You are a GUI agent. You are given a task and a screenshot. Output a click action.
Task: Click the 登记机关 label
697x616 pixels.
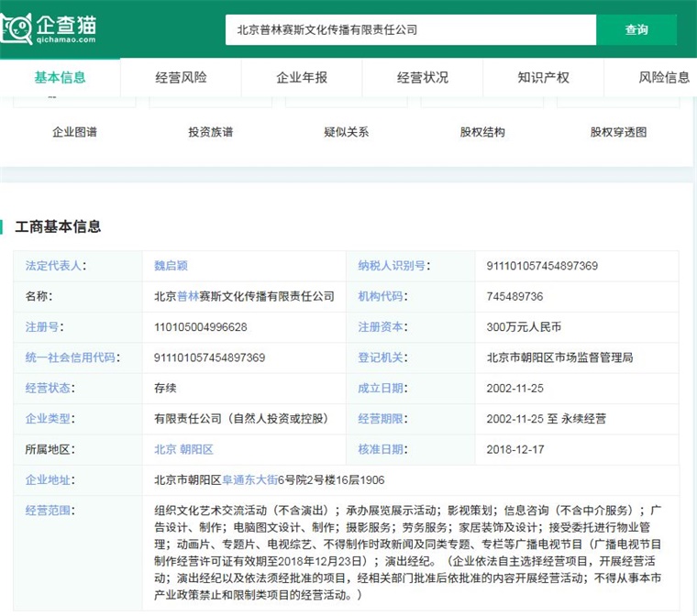382,357
